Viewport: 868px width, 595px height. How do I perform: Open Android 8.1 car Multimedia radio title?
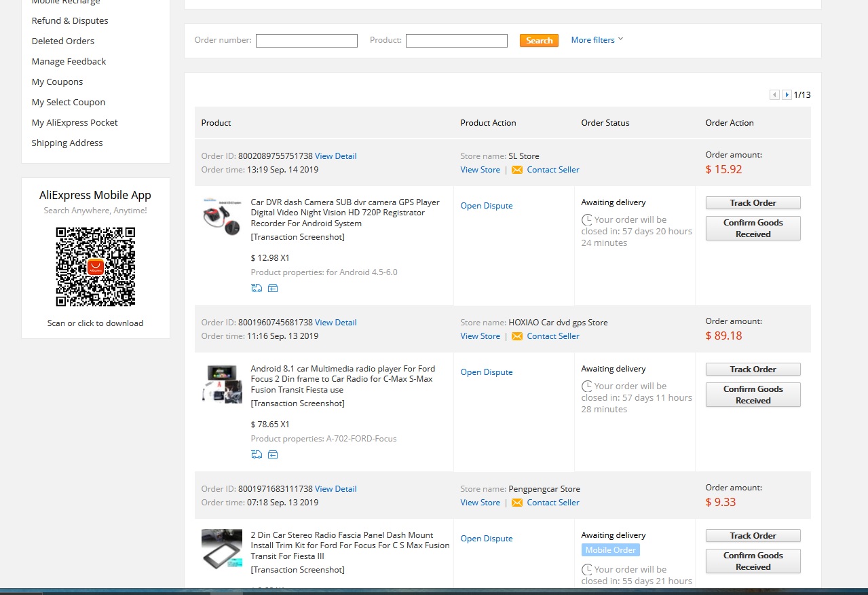click(343, 379)
